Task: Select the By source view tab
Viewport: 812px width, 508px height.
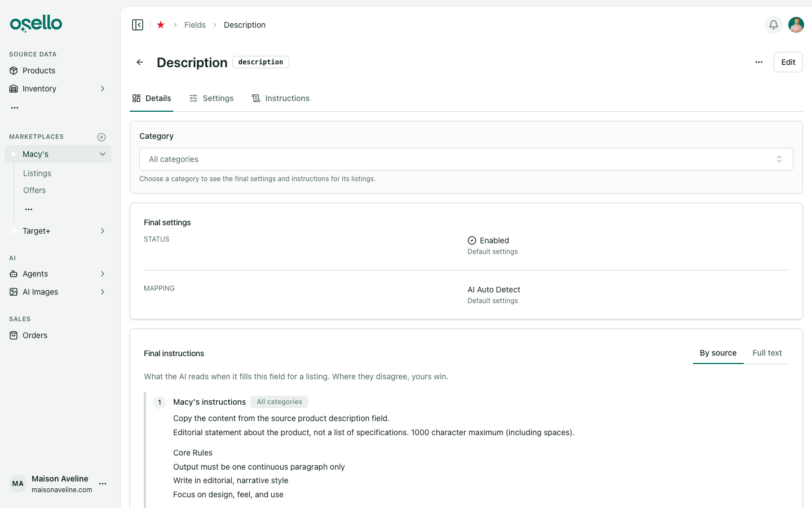Action: coord(718,353)
